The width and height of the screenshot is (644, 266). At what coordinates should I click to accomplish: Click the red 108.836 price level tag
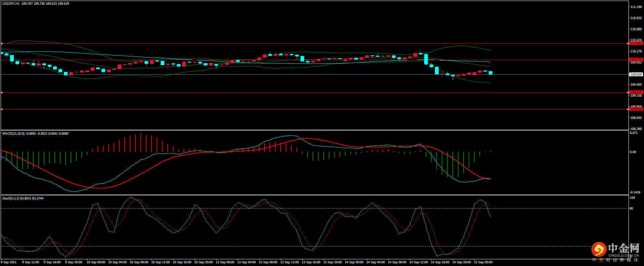pyautogui.click(x=636, y=109)
